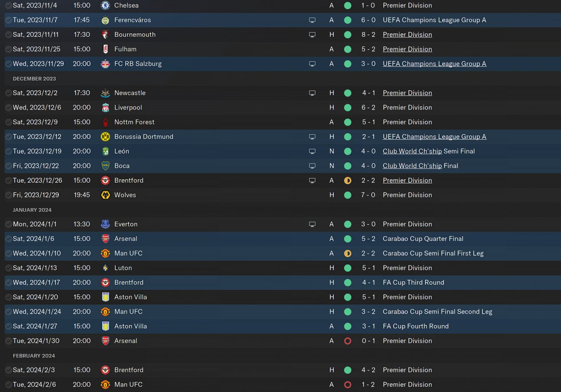Click the Luton club badge
The height and width of the screenshot is (392, 561).
(x=105, y=268)
